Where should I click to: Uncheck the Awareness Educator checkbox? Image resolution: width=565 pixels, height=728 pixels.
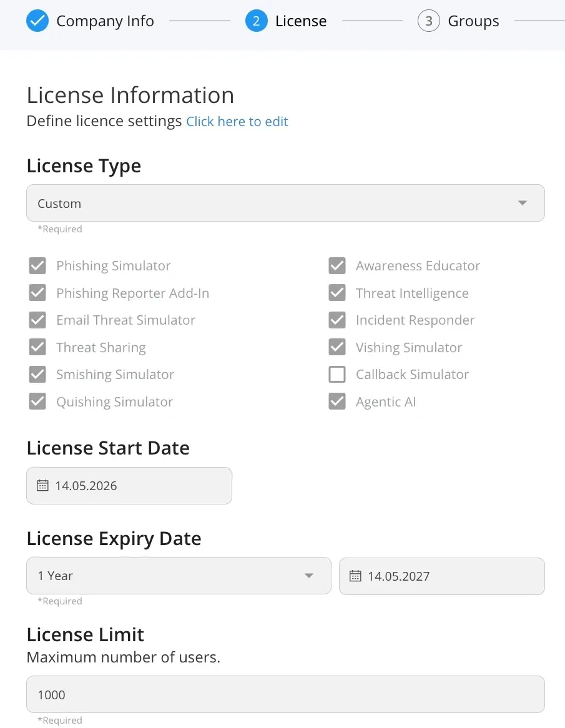click(x=337, y=265)
